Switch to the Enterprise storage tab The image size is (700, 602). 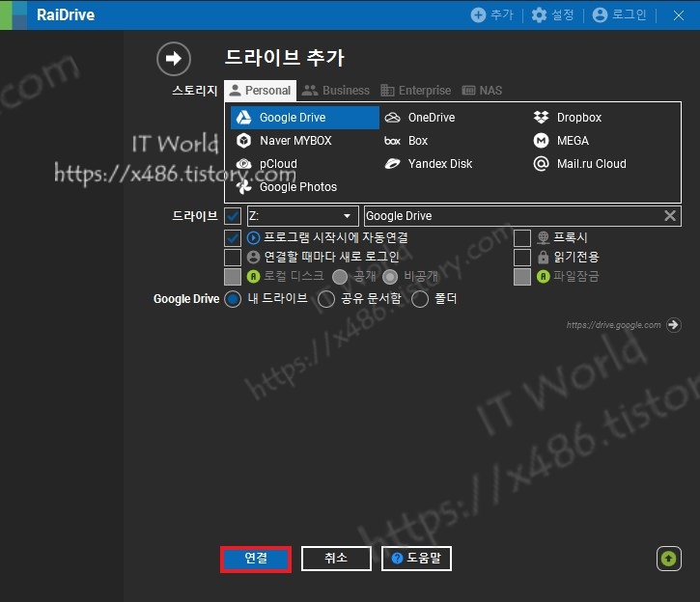coord(415,91)
